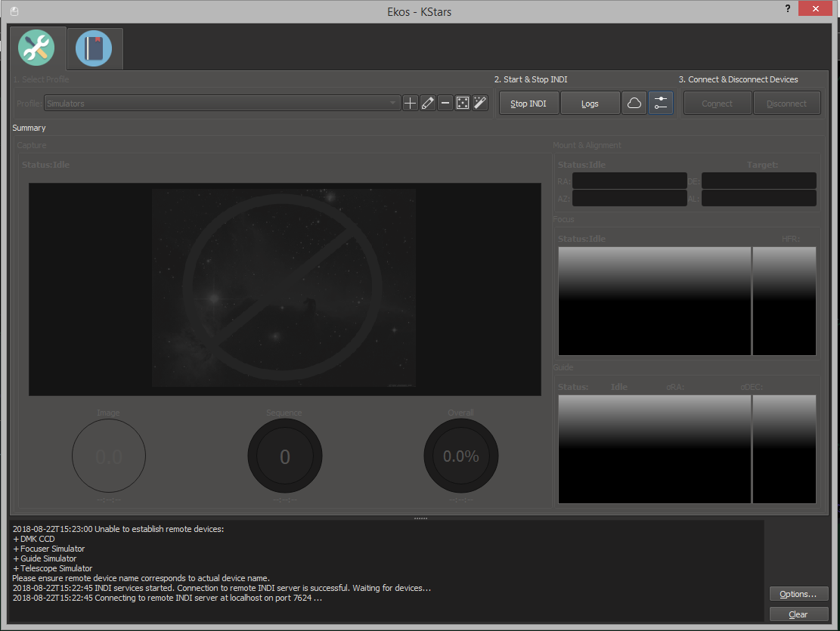
Task: Click 'Please ensure remote device name' log line
Action: tap(141, 578)
